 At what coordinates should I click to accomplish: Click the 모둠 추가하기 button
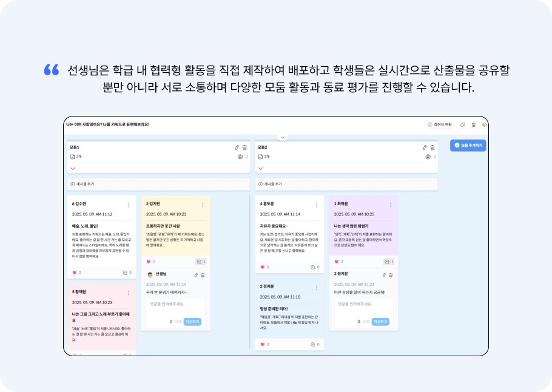[468, 146]
